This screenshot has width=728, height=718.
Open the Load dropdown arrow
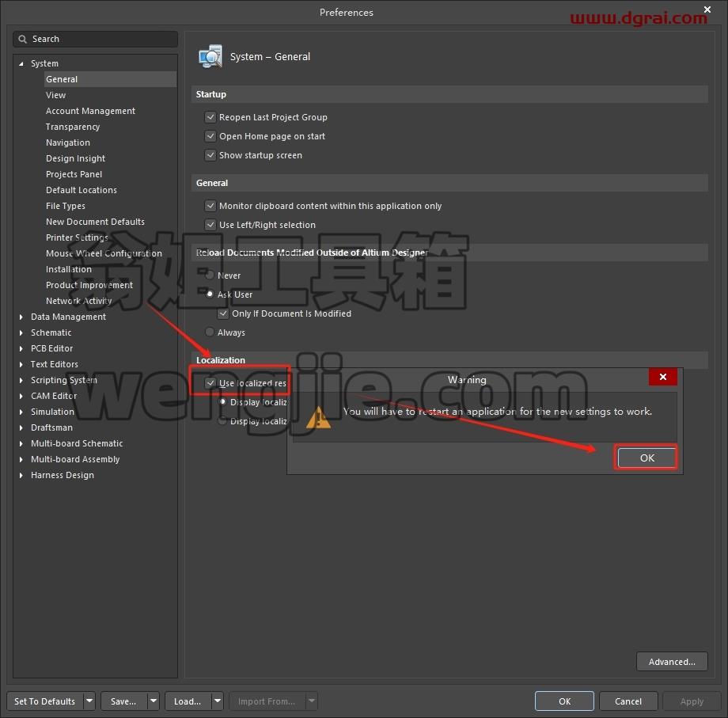(218, 701)
